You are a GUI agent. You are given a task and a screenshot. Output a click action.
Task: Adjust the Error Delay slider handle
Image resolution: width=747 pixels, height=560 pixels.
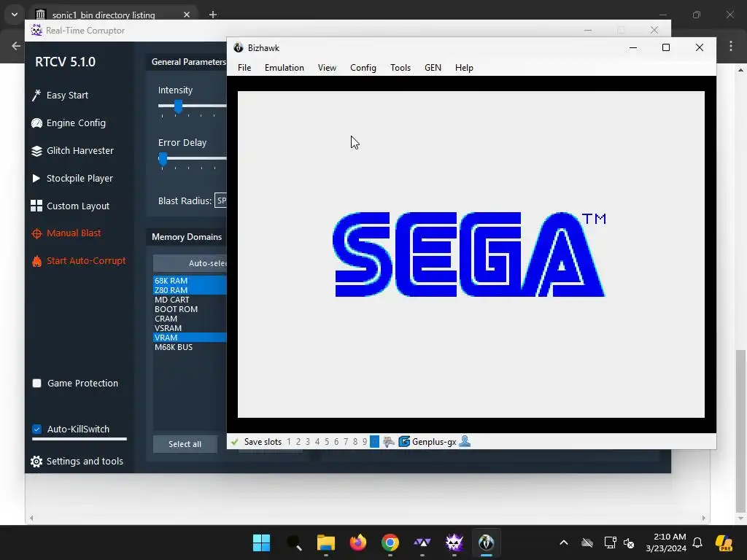click(x=163, y=158)
